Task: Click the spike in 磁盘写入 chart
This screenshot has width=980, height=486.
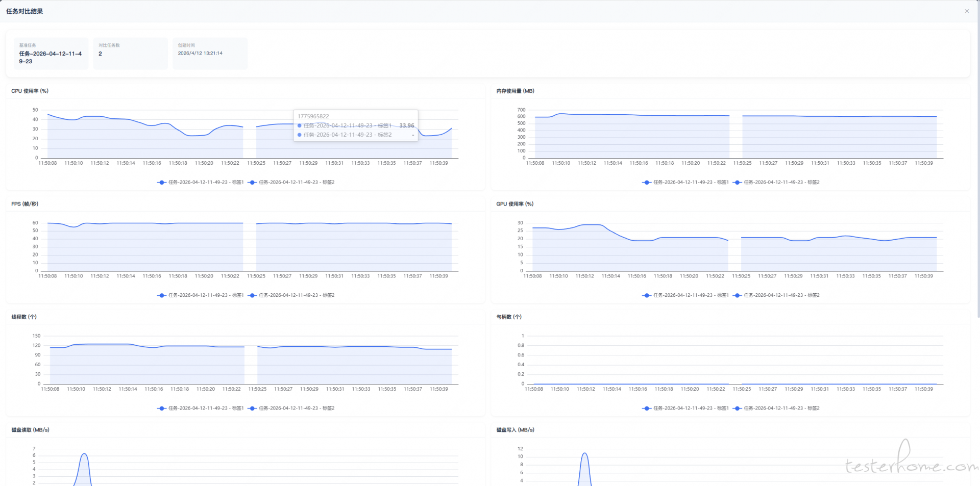Action: [584, 453]
